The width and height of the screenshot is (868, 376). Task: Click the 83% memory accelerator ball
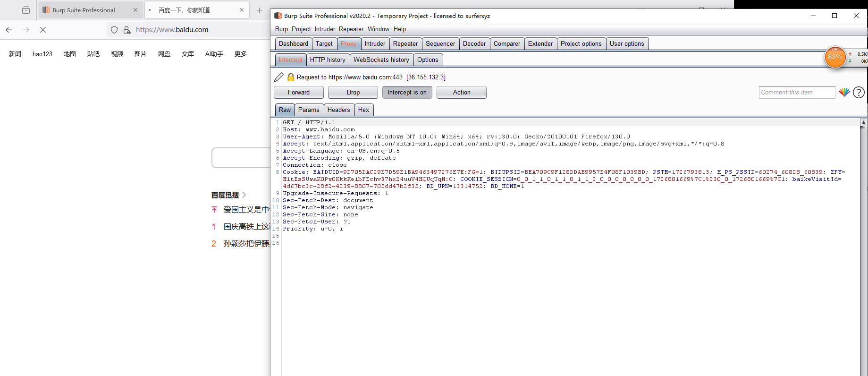coord(835,57)
